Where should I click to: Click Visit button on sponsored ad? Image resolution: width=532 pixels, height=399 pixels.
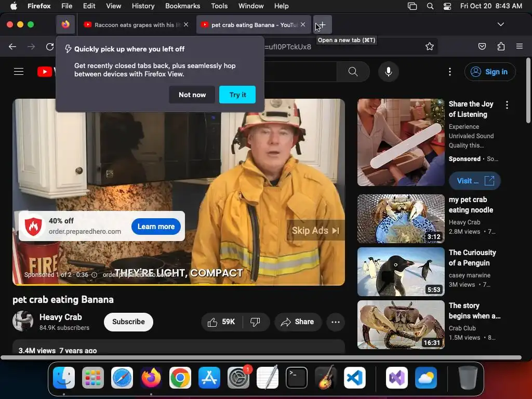[475, 181]
